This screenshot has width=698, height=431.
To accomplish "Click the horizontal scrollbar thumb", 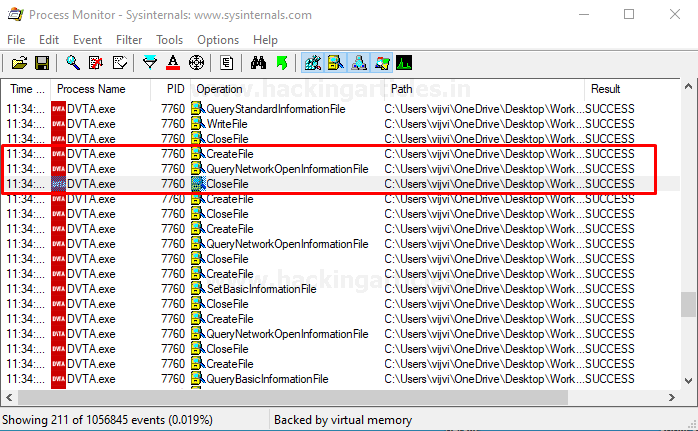I will tap(293, 398).
